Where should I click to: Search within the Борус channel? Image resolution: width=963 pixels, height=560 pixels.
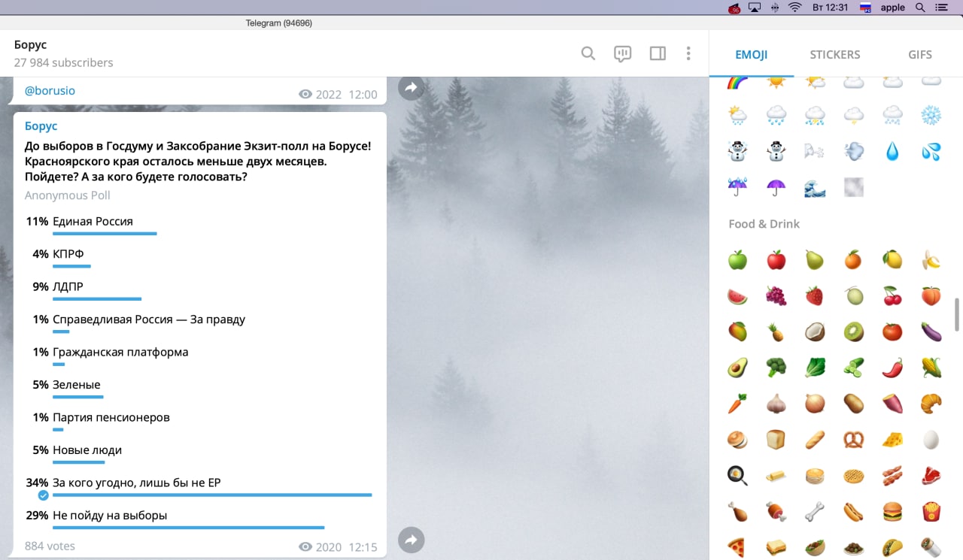588,53
